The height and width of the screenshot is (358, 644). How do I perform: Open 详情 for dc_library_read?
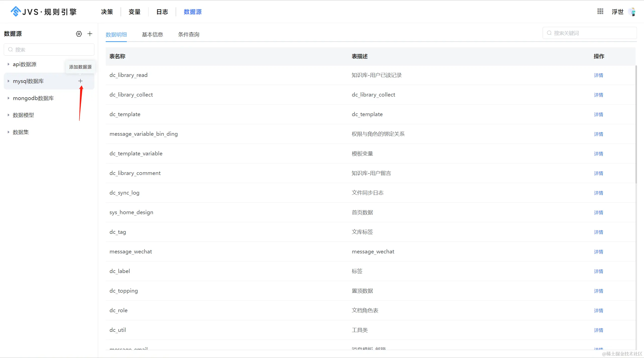coord(598,75)
